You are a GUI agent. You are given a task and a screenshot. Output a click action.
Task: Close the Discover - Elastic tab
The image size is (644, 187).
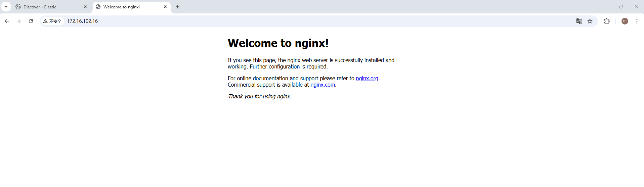[x=85, y=7]
